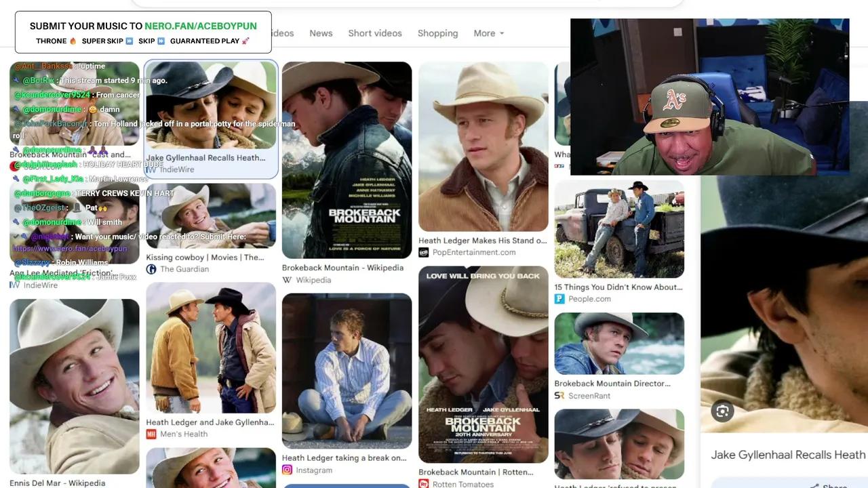
Task: Open the Heath Ledger Makes His Stand image
Action: tap(484, 146)
